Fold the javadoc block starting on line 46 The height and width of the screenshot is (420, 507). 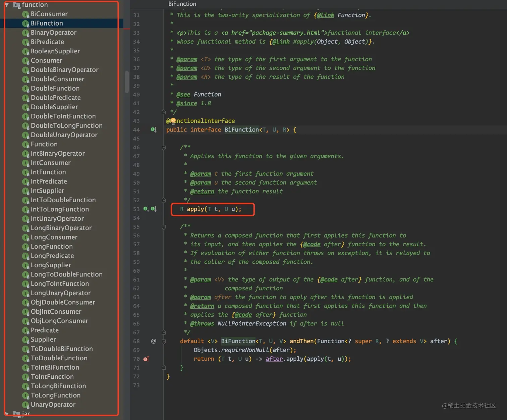164,147
